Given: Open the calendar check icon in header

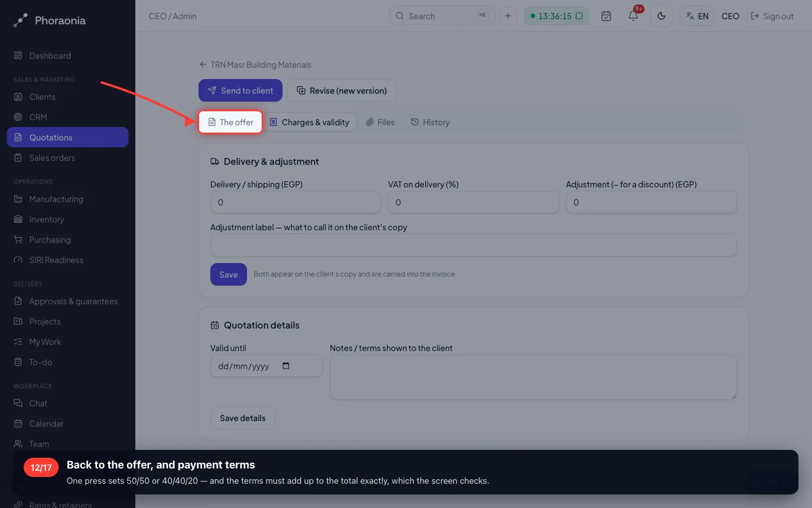Looking at the screenshot, I should [606, 16].
